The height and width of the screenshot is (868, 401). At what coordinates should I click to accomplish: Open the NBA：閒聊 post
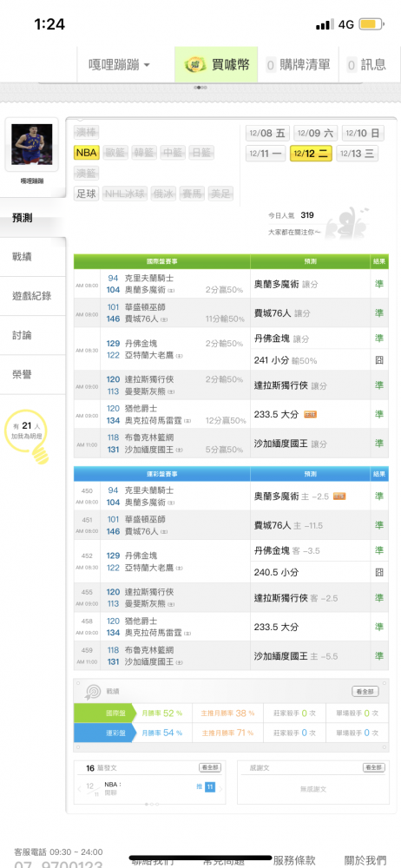coord(113,788)
